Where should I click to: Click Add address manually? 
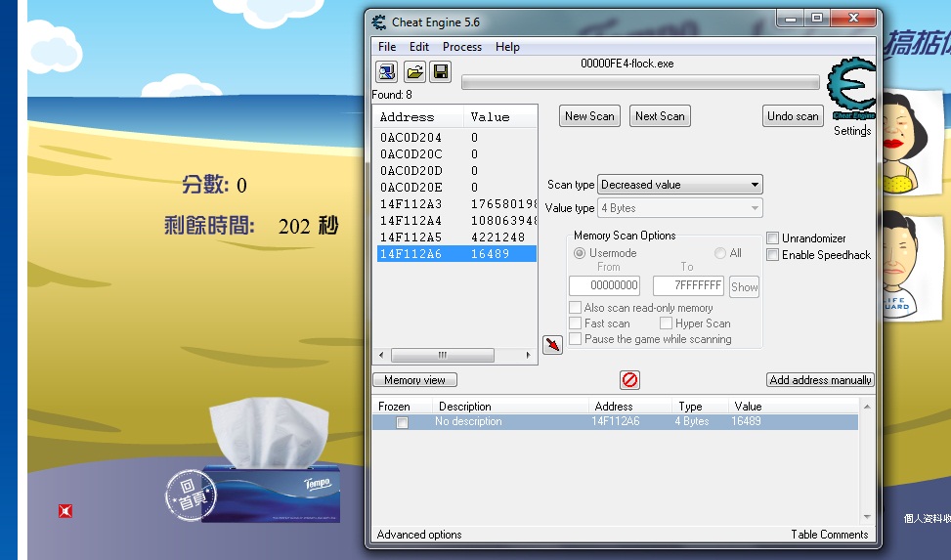point(821,380)
